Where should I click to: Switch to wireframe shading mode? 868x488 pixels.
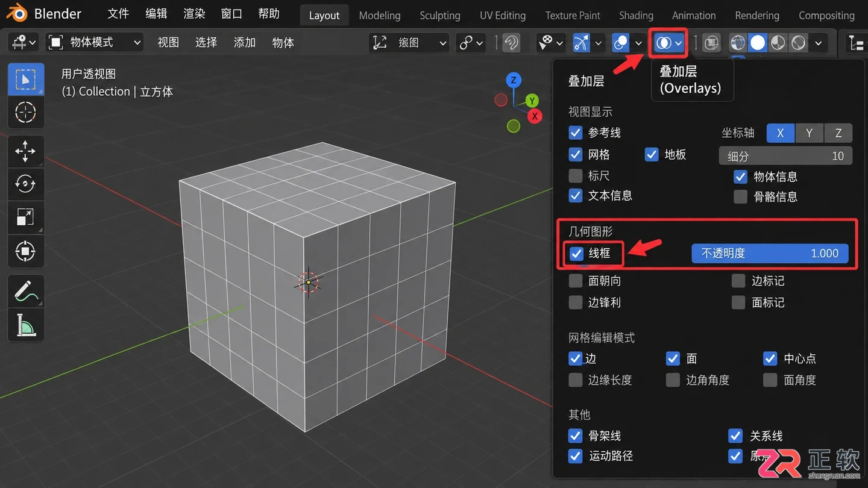click(738, 42)
